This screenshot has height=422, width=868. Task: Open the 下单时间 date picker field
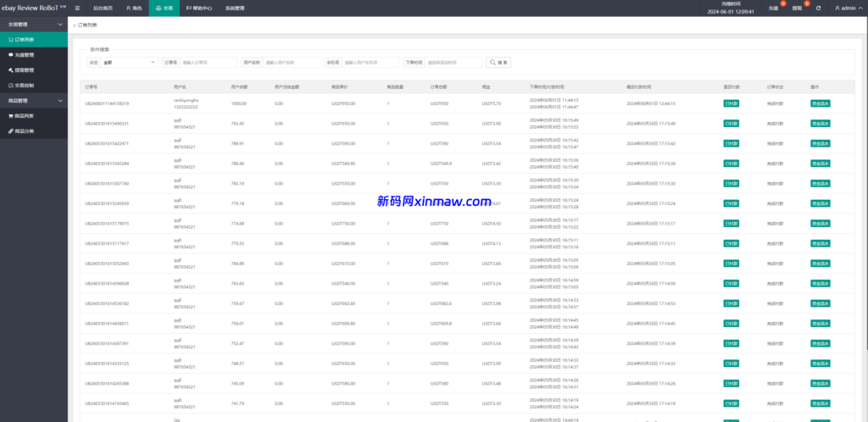click(x=453, y=63)
